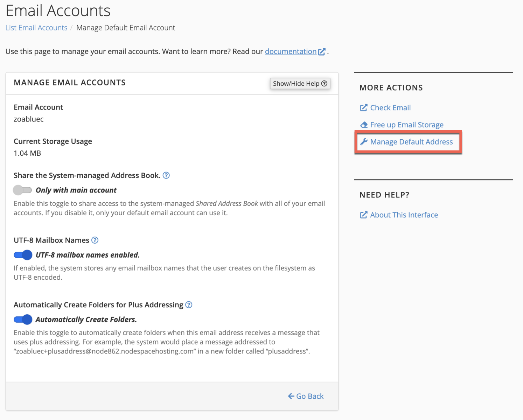Disable the UTF-8 mailbox names toggle

click(23, 255)
